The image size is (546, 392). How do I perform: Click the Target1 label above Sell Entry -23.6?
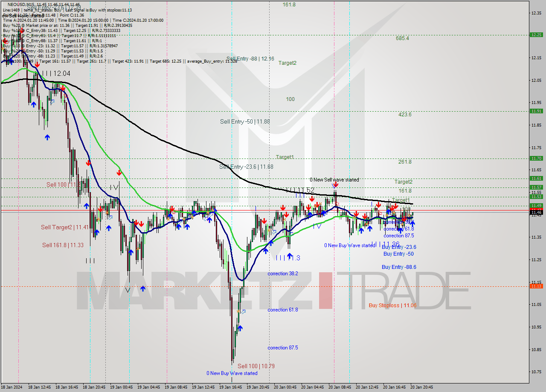click(285, 157)
